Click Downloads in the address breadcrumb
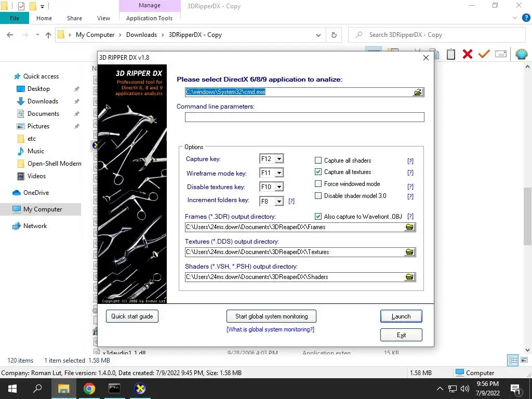The width and height of the screenshot is (532, 399). pos(141,35)
